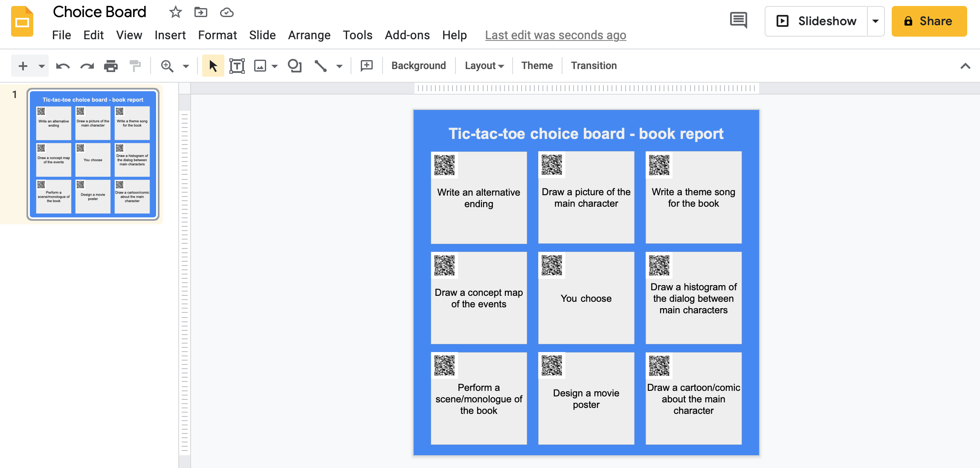Open the Layout dropdown
980x468 pixels.
[x=483, y=65]
